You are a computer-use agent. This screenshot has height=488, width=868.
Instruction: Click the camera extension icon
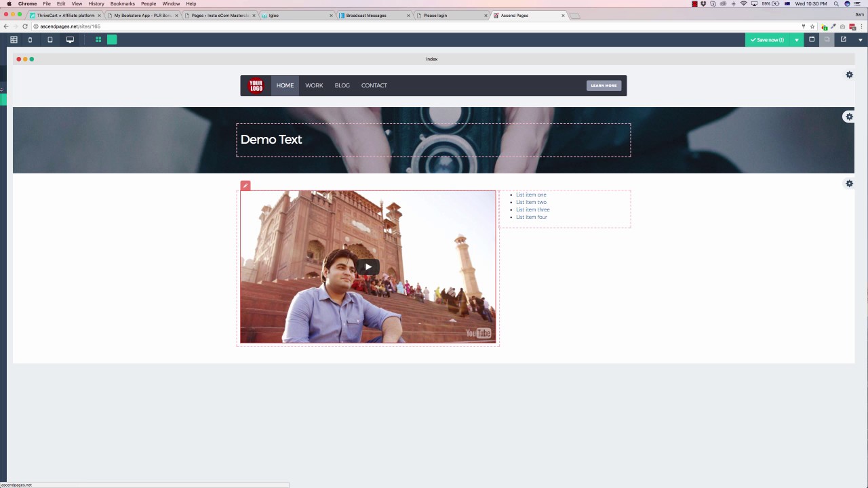click(x=843, y=27)
